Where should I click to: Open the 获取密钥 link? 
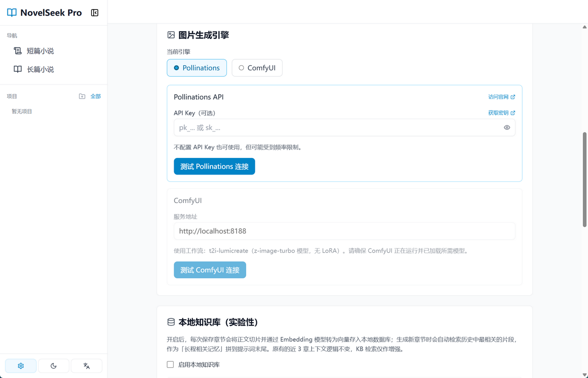click(x=502, y=113)
